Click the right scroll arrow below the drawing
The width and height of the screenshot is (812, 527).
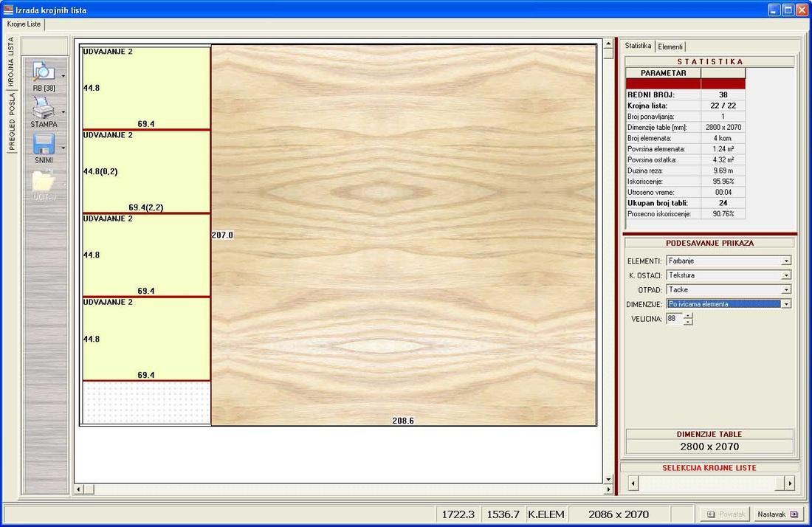[x=607, y=489]
